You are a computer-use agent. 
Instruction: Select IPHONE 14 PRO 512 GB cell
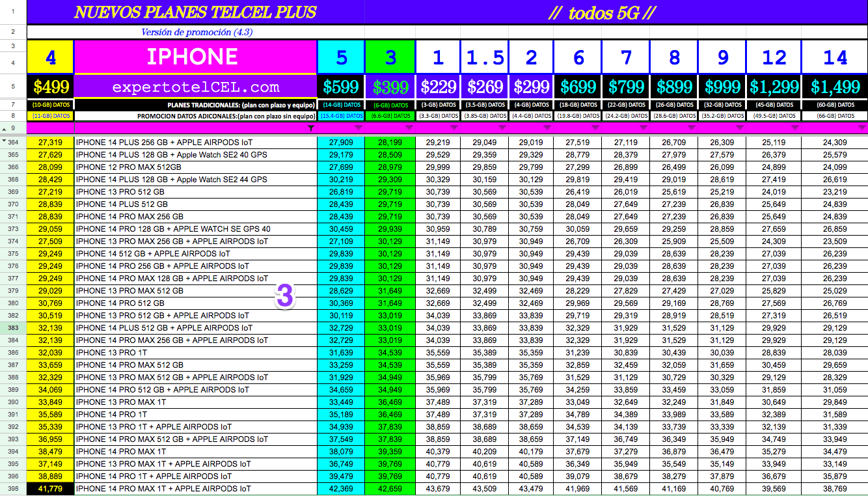(196, 303)
